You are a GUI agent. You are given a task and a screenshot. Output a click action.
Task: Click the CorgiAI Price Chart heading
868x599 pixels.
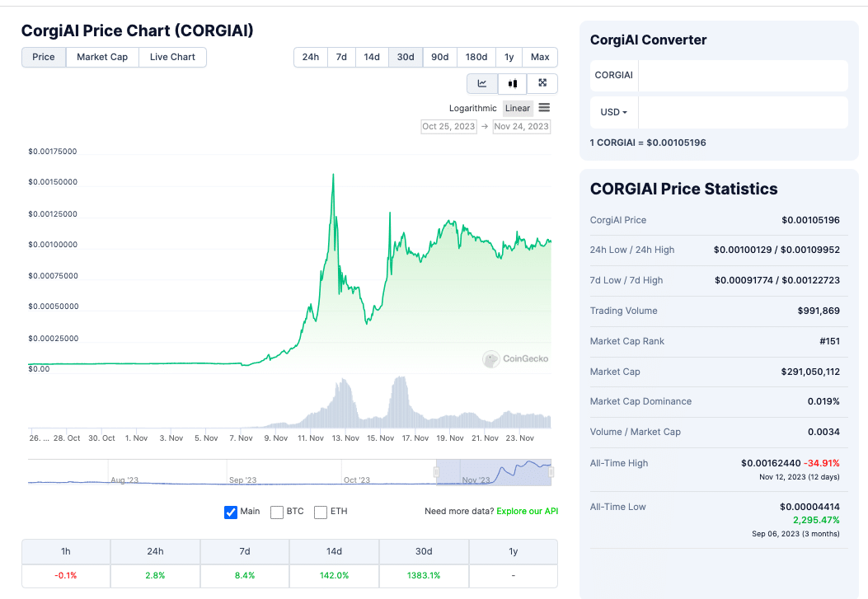138,30
